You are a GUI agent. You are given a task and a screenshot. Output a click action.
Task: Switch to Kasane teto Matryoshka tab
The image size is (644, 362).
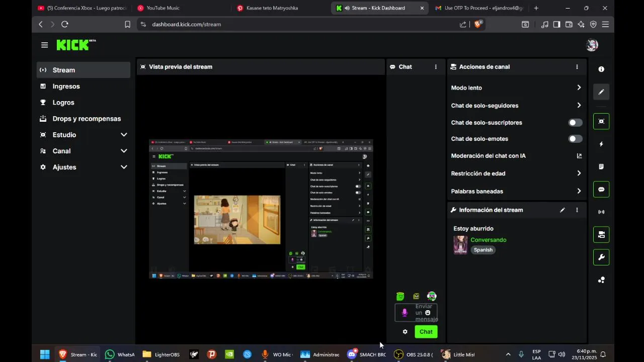point(280,8)
